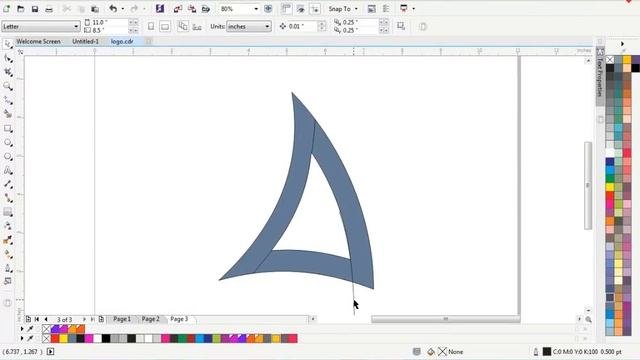Open the Page 2 tab
Screen dimensions: 640x360
(150, 319)
